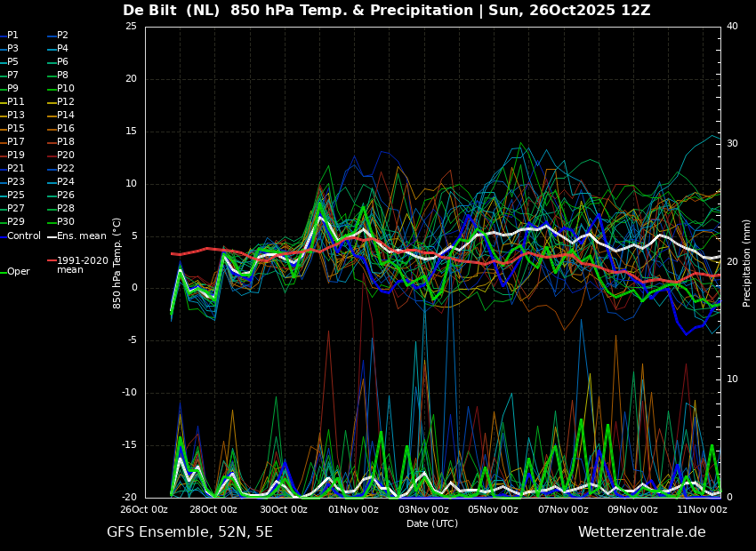The height and width of the screenshot is (551, 756).
Task: Click the 01Nov 00z date axis label
Action: click(353, 509)
